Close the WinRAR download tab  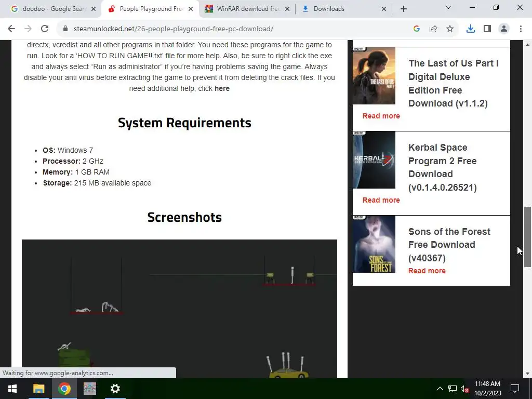[287, 9]
